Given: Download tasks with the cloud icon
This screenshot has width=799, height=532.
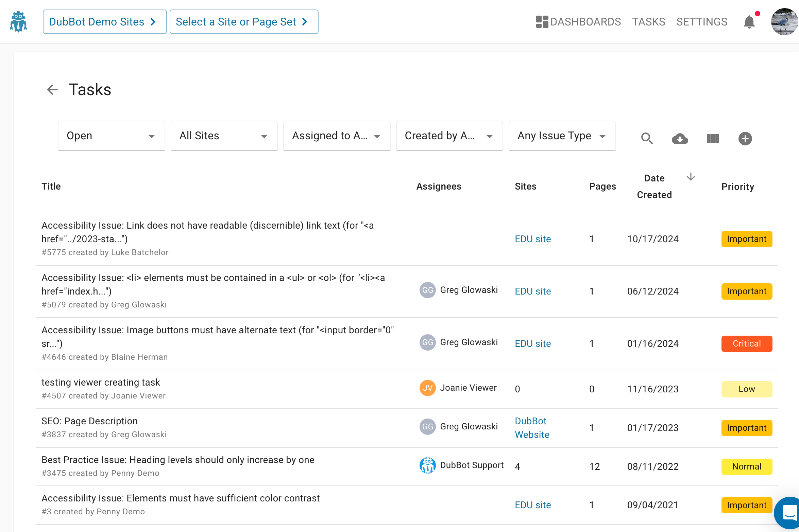Looking at the screenshot, I should click(x=680, y=139).
